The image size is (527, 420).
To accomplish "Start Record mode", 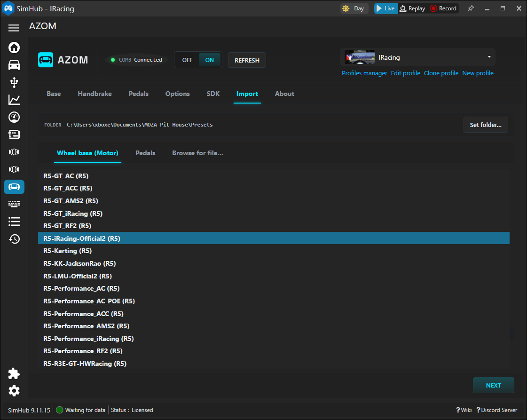I will pos(443,8).
